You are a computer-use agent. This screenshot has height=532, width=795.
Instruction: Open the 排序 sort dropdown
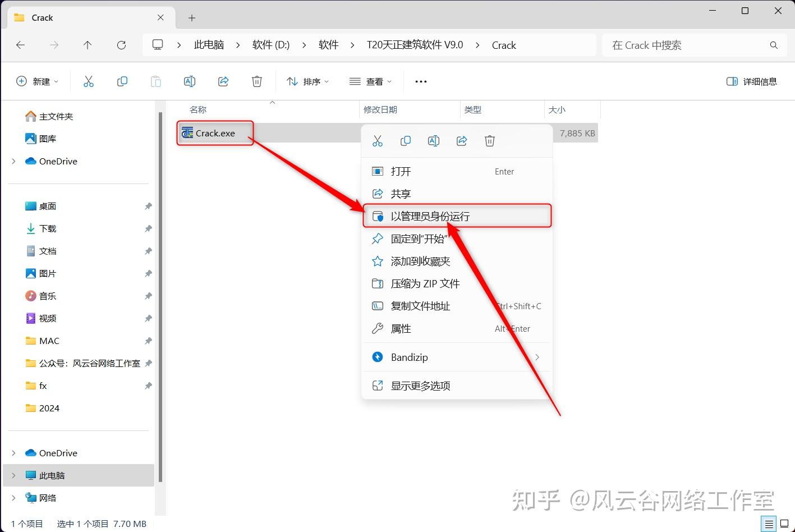[307, 81]
